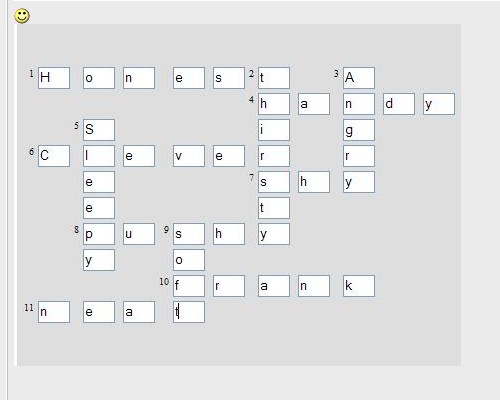Viewport: 500px width, 400px height.
Task: Select the box containing g in Angry
Action: pos(359,130)
